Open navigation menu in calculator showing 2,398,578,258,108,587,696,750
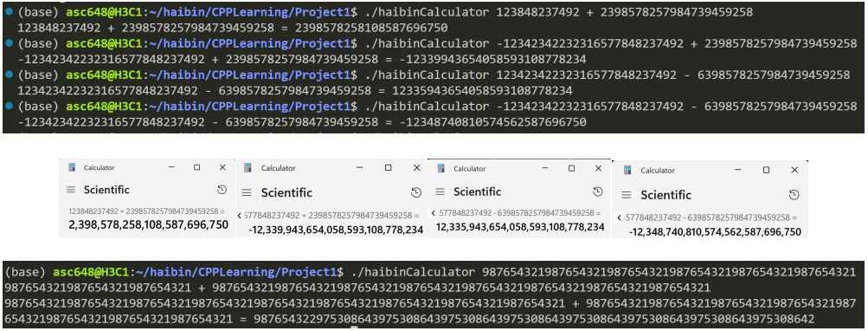 tap(71, 190)
